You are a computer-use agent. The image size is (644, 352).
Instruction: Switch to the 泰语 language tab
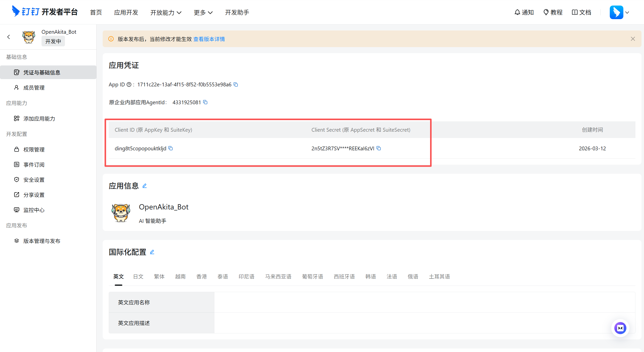(x=223, y=276)
